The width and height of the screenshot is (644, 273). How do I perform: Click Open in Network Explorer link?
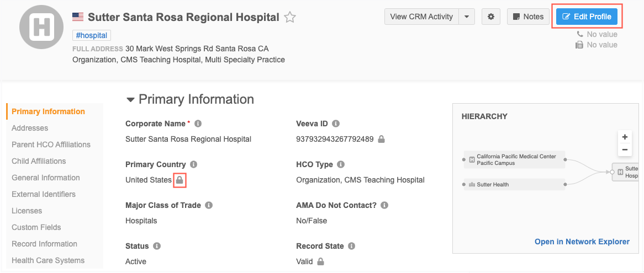[x=582, y=242]
